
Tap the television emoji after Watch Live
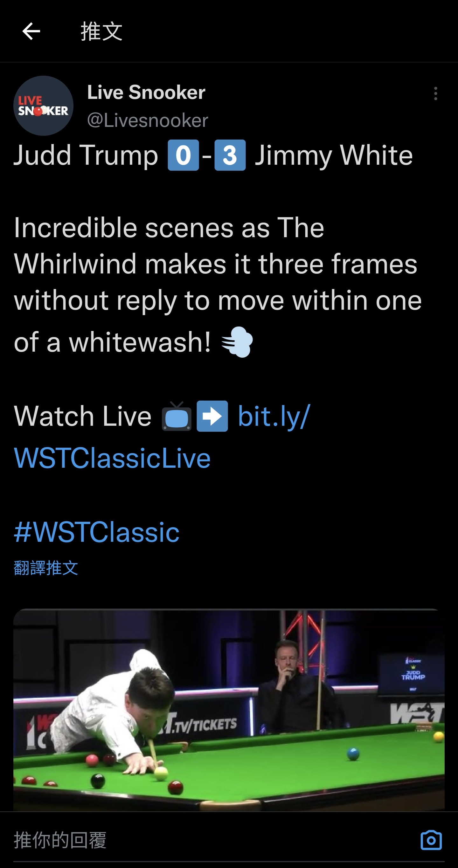(177, 417)
